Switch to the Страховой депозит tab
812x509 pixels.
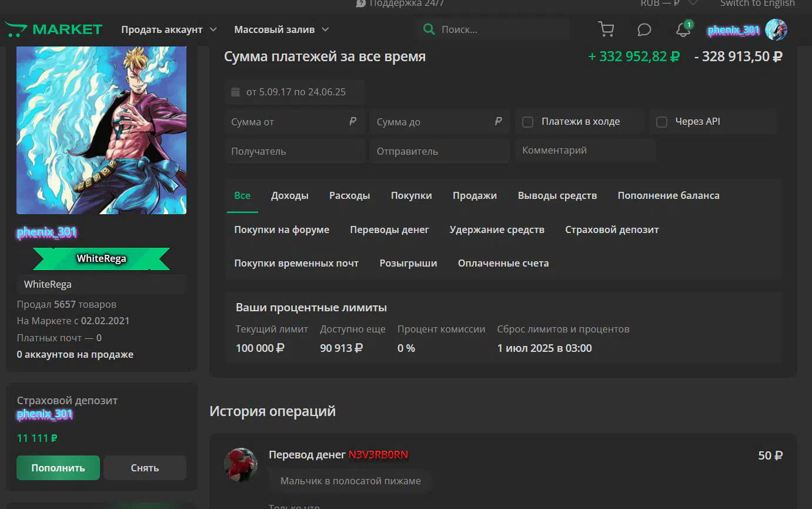click(612, 229)
